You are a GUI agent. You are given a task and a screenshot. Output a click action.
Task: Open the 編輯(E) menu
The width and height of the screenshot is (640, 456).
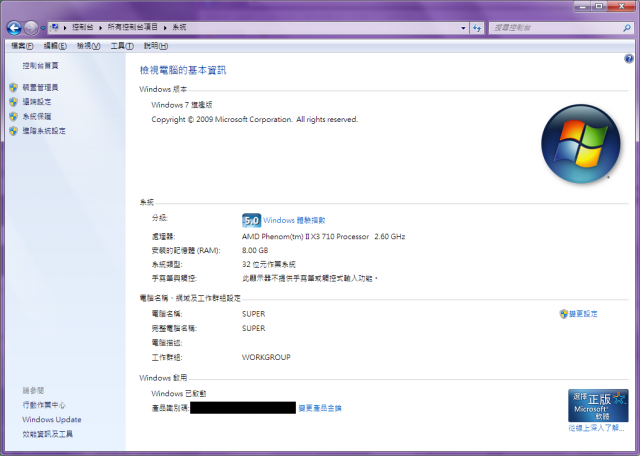55,46
